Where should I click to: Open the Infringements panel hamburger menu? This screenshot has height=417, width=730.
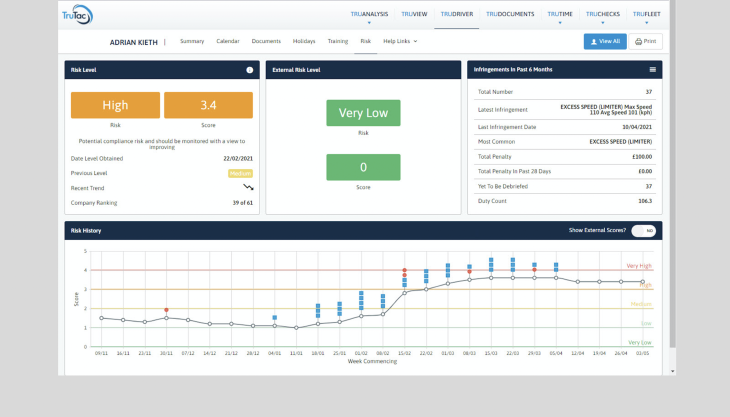click(x=653, y=69)
